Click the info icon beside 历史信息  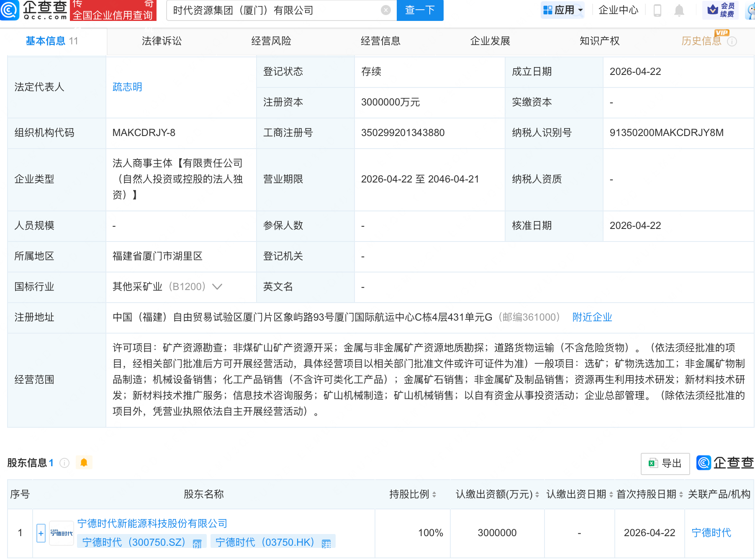pos(732,41)
